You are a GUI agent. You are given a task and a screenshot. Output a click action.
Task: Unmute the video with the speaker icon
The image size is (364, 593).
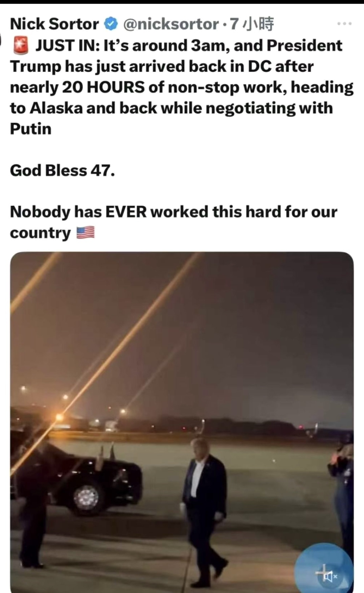point(330,576)
